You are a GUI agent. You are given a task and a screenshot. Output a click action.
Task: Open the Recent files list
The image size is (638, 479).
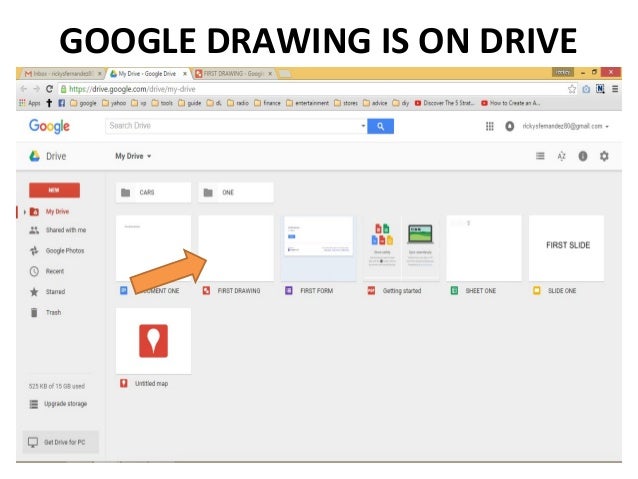55,271
